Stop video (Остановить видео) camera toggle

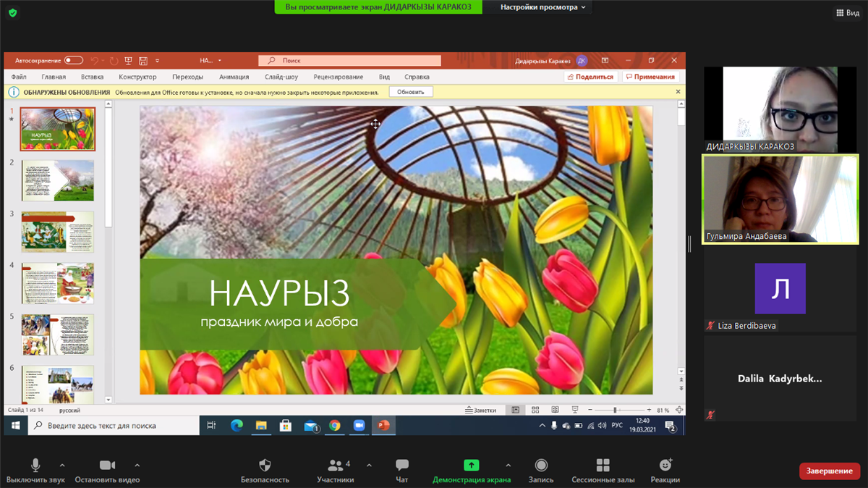pyautogui.click(x=107, y=466)
